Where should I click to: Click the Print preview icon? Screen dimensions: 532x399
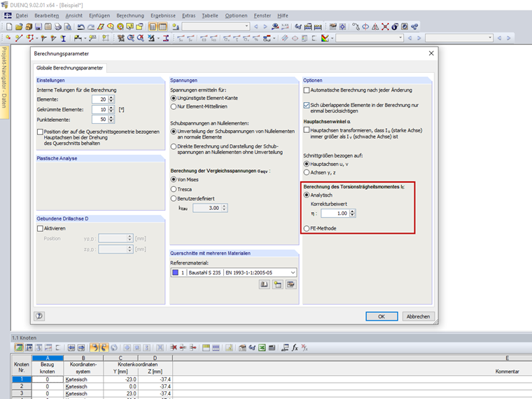coord(68,27)
